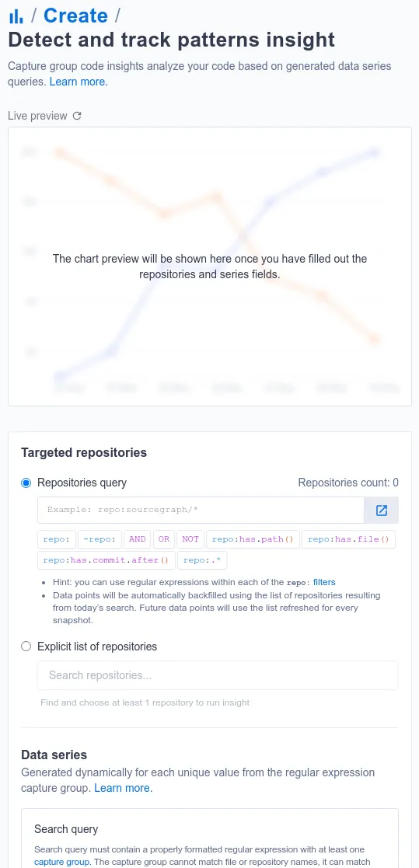The image size is (419, 868).
Task: Open the filters hint link
Action: click(x=324, y=582)
